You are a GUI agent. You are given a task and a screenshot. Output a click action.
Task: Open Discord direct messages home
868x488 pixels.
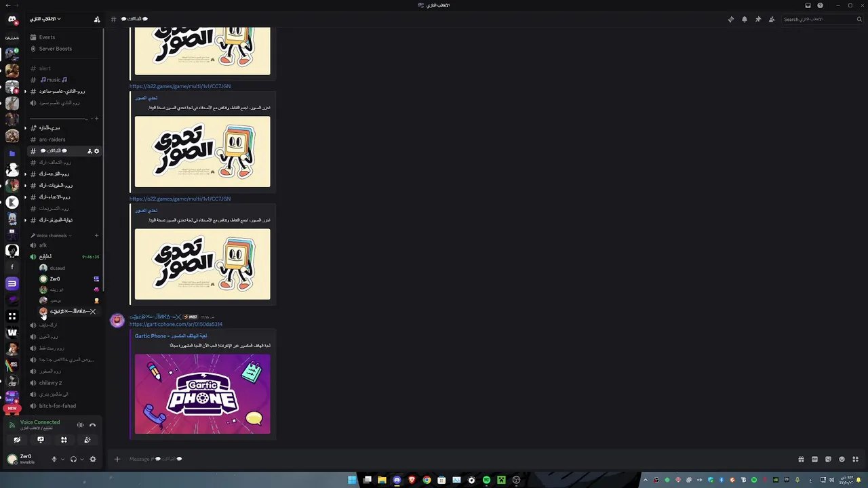(x=12, y=20)
